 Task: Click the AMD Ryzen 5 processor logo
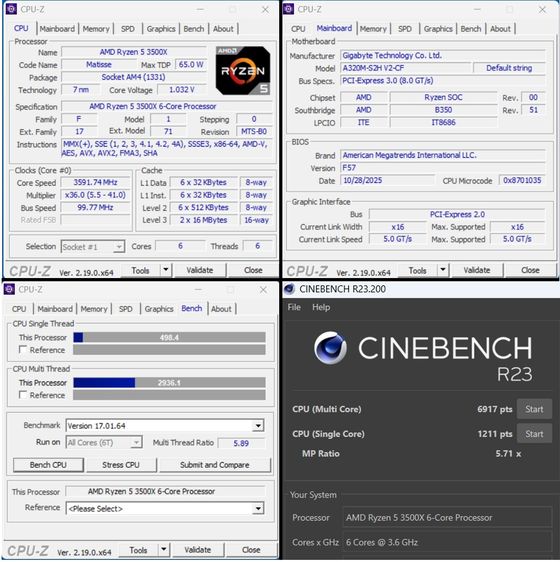[243, 71]
